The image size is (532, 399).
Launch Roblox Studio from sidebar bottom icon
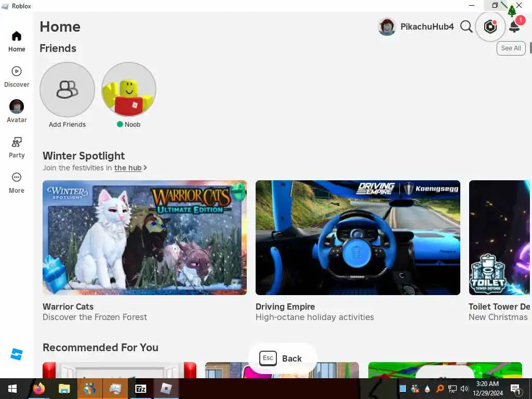(x=16, y=354)
